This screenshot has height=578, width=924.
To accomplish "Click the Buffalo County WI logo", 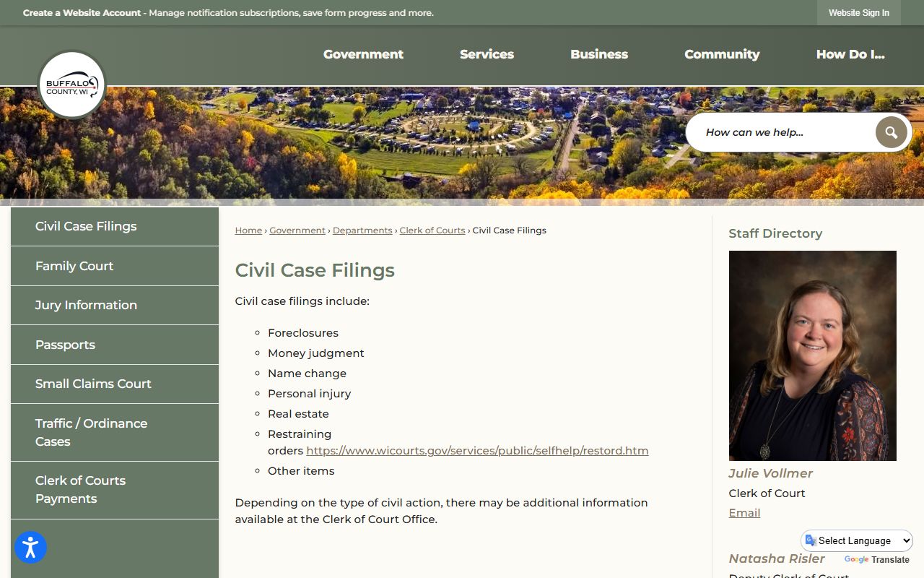I will click(71, 85).
